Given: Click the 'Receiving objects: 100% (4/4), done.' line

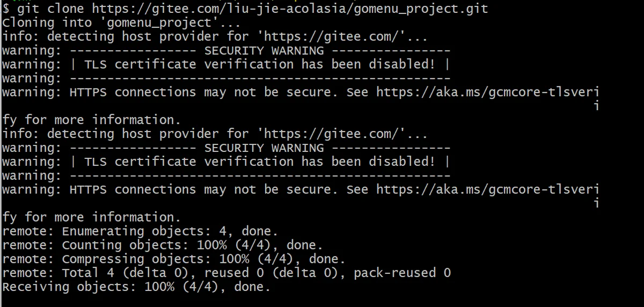Looking at the screenshot, I should click(136, 287).
